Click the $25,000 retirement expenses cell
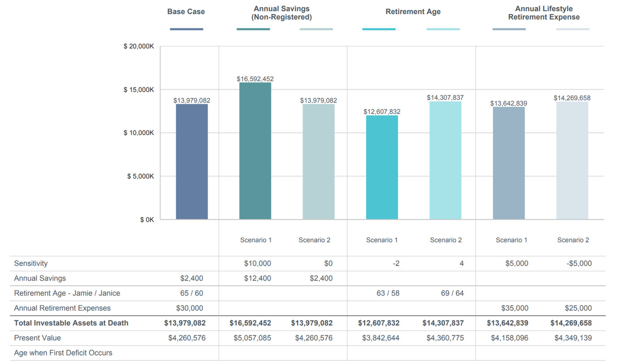The width and height of the screenshot is (619, 364). click(x=579, y=308)
